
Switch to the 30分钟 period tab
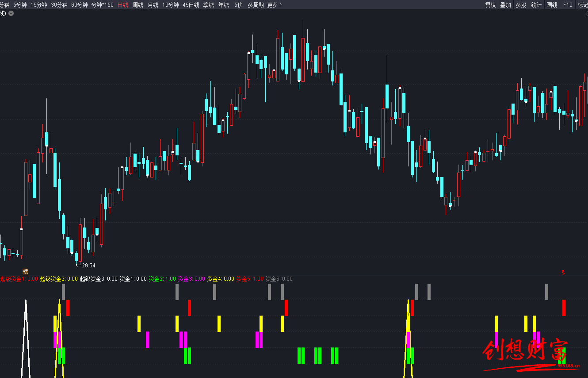click(x=59, y=5)
